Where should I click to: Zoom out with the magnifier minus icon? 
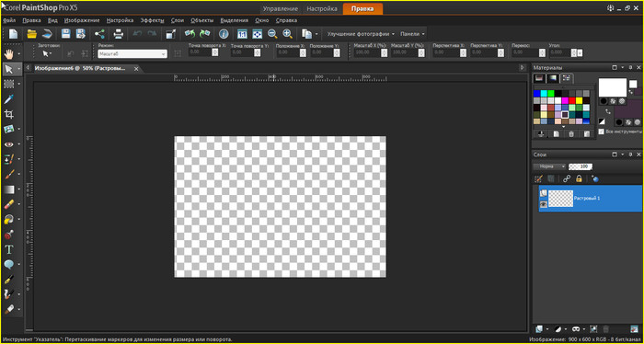click(272, 34)
